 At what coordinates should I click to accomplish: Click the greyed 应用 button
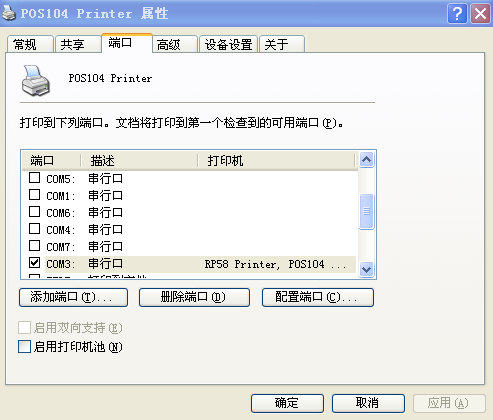tap(449, 403)
